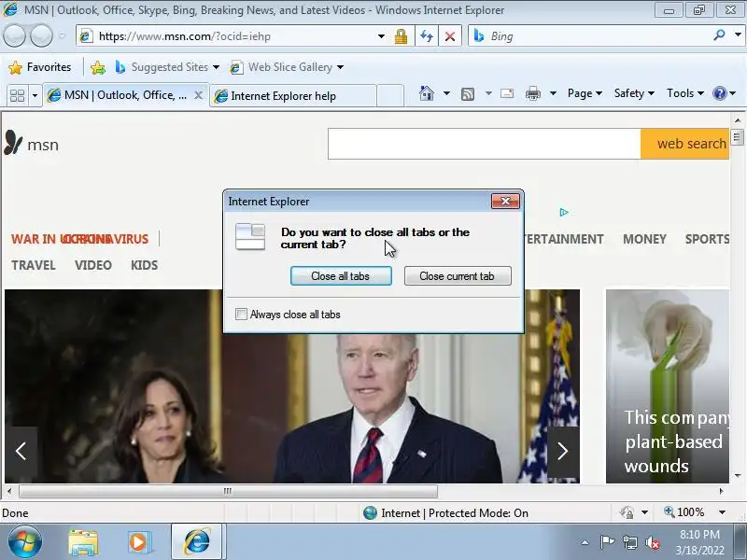
Task: Expand the Print options dropdown arrow
Action: 553,93
